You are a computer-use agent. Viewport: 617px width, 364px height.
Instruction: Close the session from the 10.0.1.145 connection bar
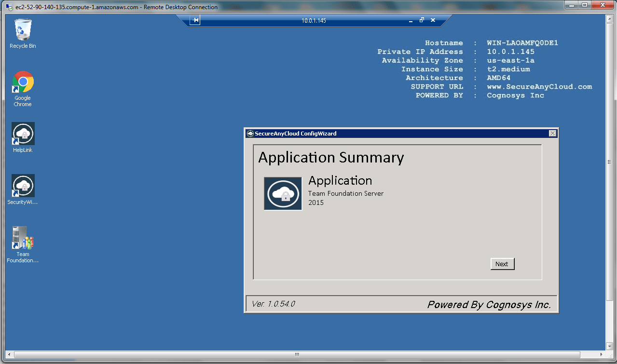tap(433, 20)
